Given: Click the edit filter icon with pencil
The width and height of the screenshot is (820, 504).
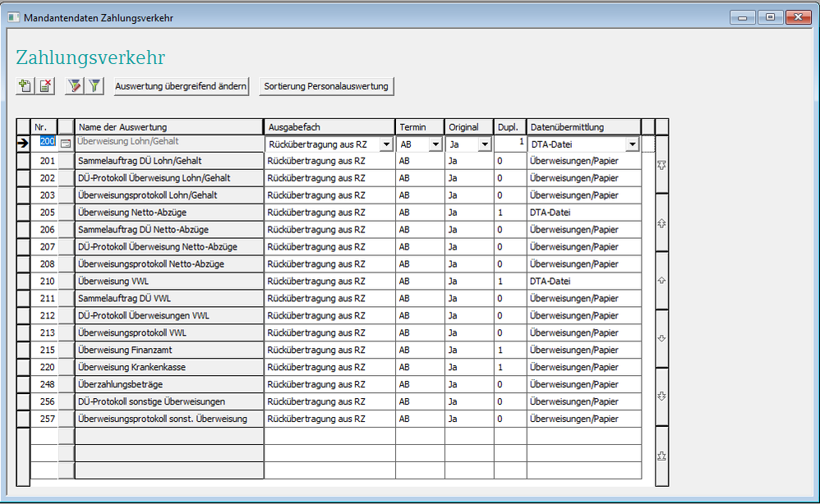Looking at the screenshot, I should pyautogui.click(x=75, y=85).
